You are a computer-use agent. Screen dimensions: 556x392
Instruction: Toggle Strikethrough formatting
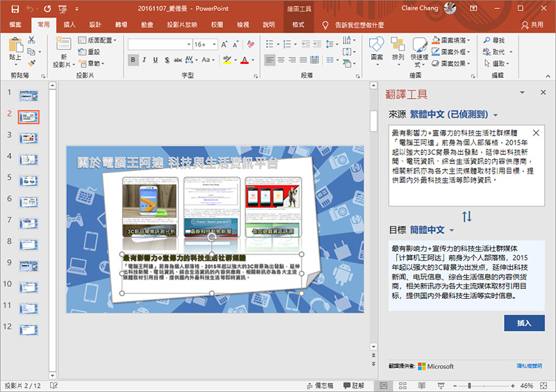tap(178, 60)
